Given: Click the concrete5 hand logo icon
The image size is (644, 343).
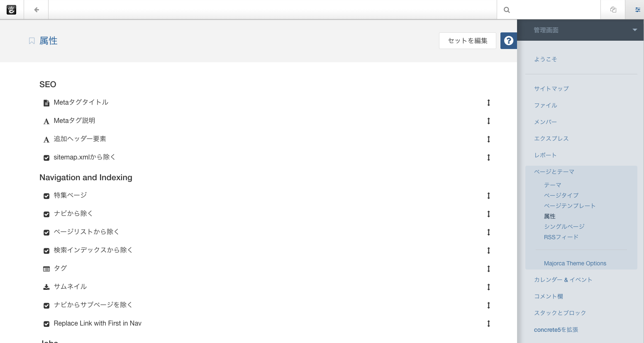Looking at the screenshot, I should click(12, 10).
